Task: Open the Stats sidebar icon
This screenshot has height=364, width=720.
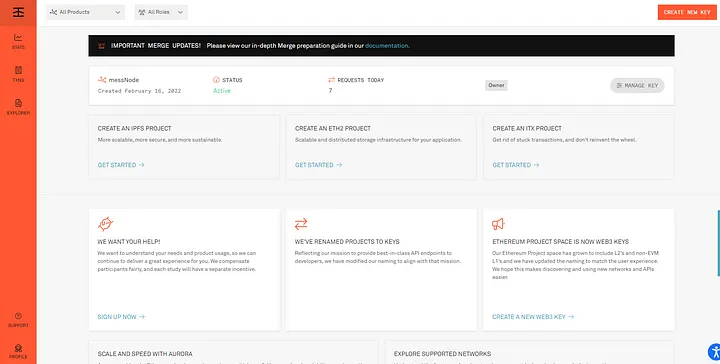Action: pyautogui.click(x=18, y=41)
